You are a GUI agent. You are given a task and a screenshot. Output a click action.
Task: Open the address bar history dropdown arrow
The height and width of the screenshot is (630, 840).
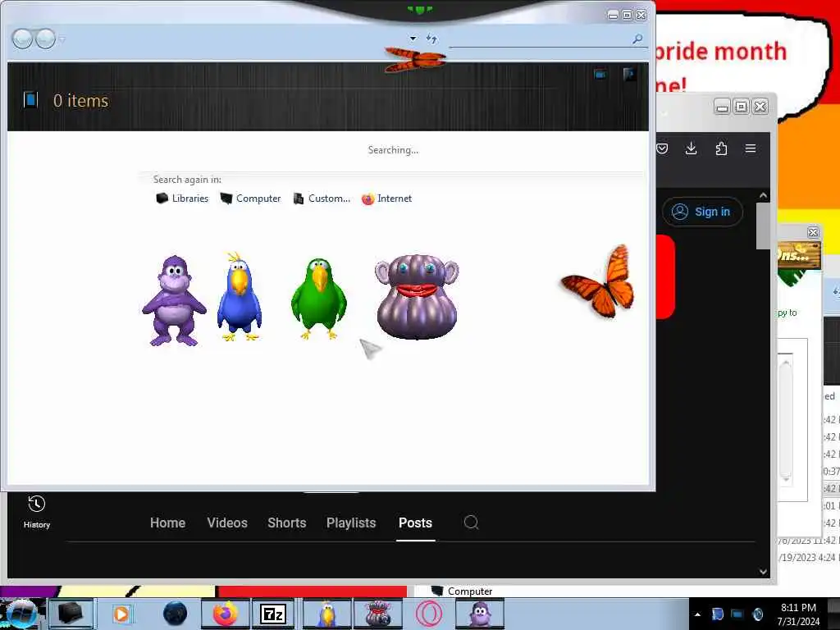tap(413, 39)
